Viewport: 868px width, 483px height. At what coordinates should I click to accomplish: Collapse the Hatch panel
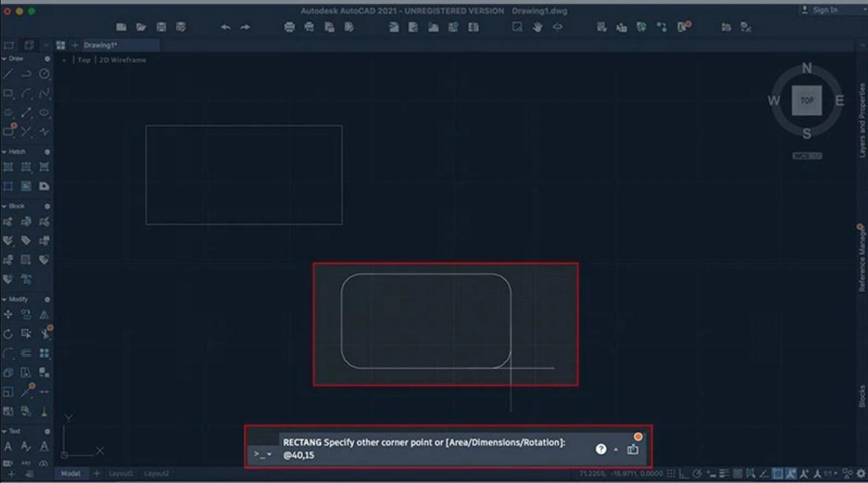click(x=4, y=151)
